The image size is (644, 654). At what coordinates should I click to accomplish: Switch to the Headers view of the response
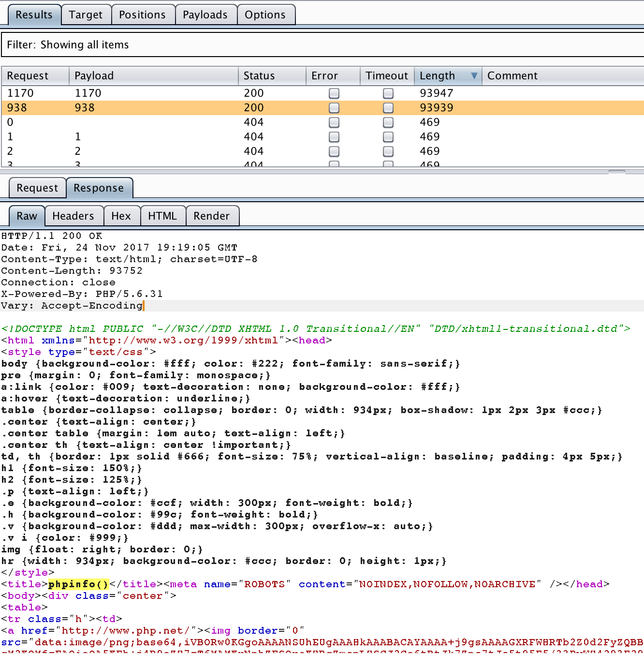[73, 216]
